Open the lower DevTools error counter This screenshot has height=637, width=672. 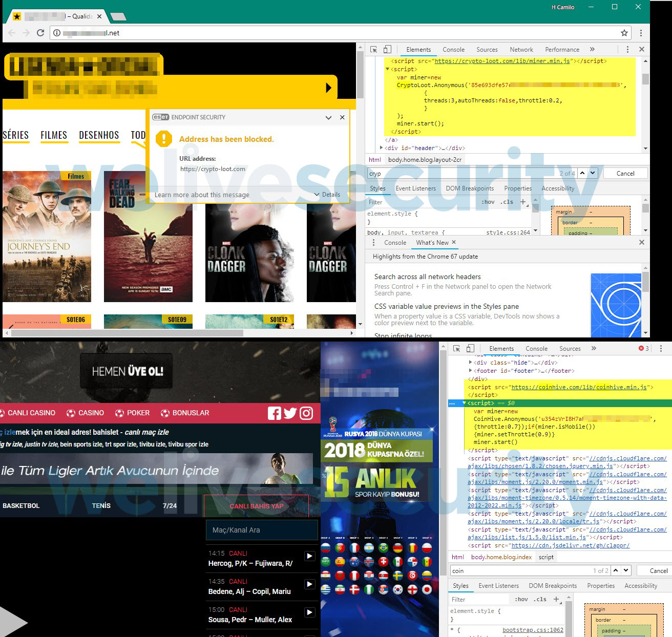pyautogui.click(x=644, y=349)
